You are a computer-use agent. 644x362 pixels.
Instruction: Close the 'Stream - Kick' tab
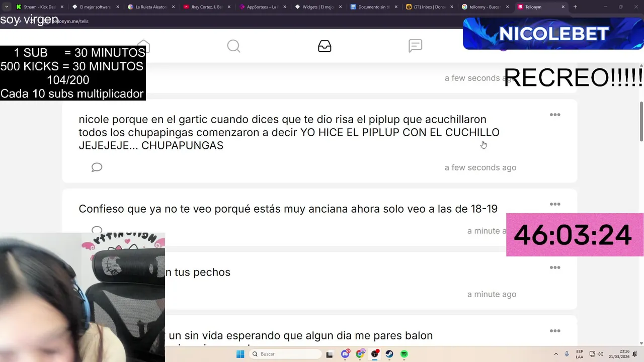(x=62, y=7)
